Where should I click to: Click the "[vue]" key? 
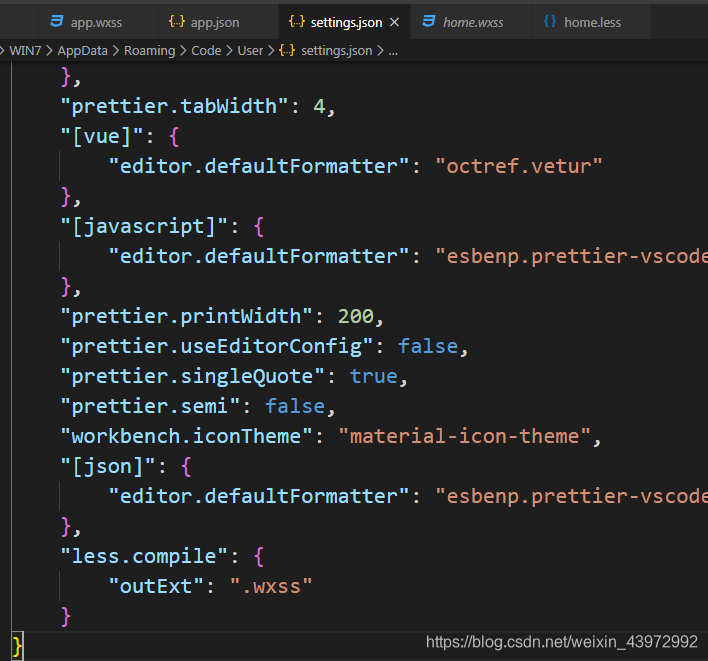[x=102, y=136]
